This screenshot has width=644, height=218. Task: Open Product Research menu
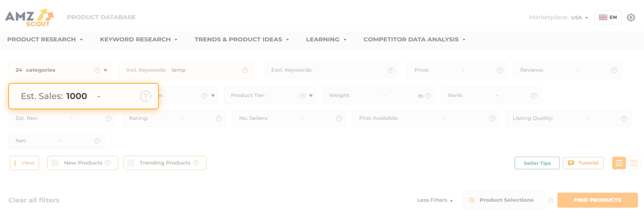click(45, 40)
